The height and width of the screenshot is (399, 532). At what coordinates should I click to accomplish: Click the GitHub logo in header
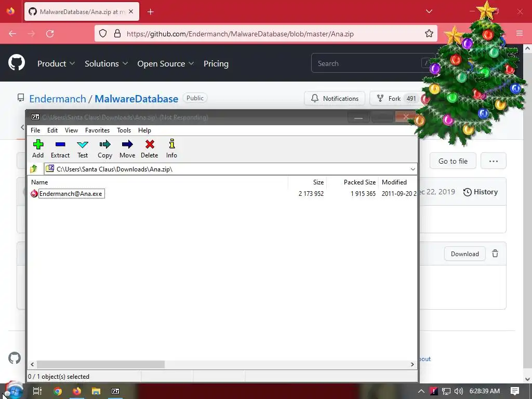click(x=17, y=63)
